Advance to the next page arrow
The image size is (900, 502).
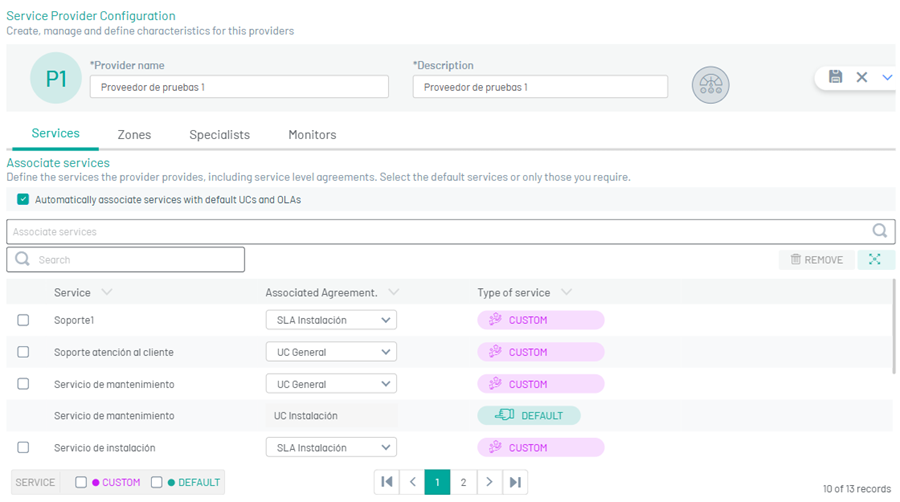coord(489,482)
